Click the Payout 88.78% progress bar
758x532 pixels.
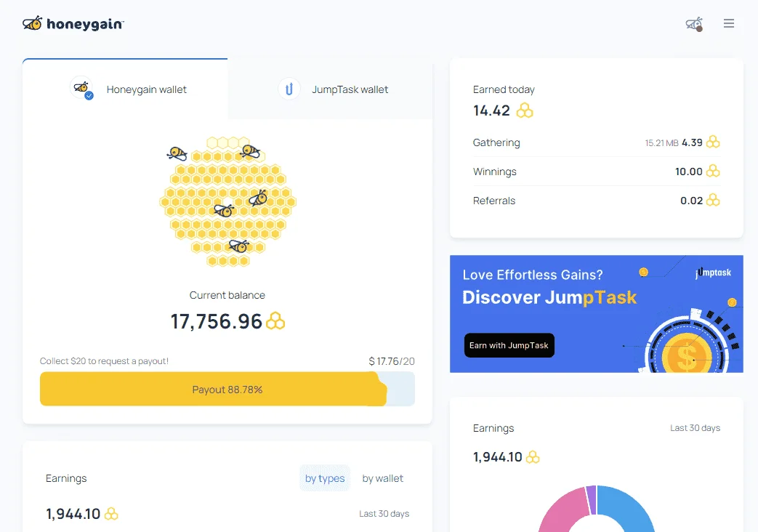click(x=227, y=389)
